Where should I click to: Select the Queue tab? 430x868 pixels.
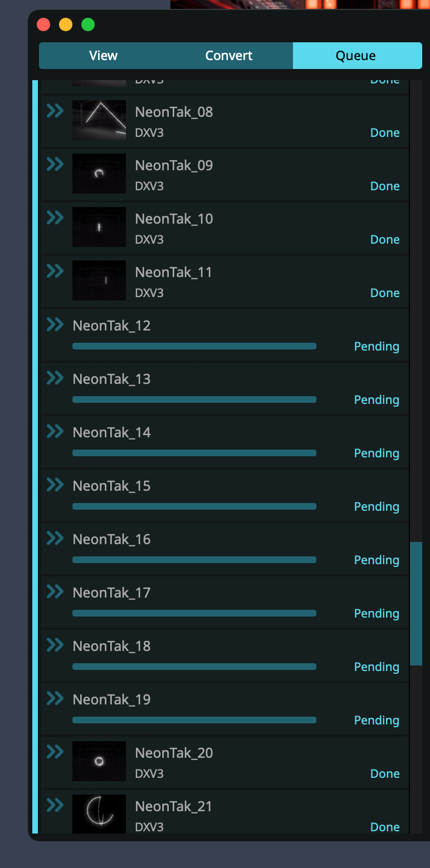coord(355,56)
